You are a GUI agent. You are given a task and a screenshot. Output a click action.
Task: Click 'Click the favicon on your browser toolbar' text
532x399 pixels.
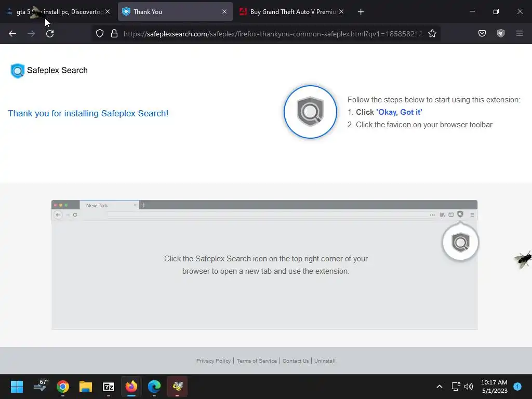coord(424,125)
